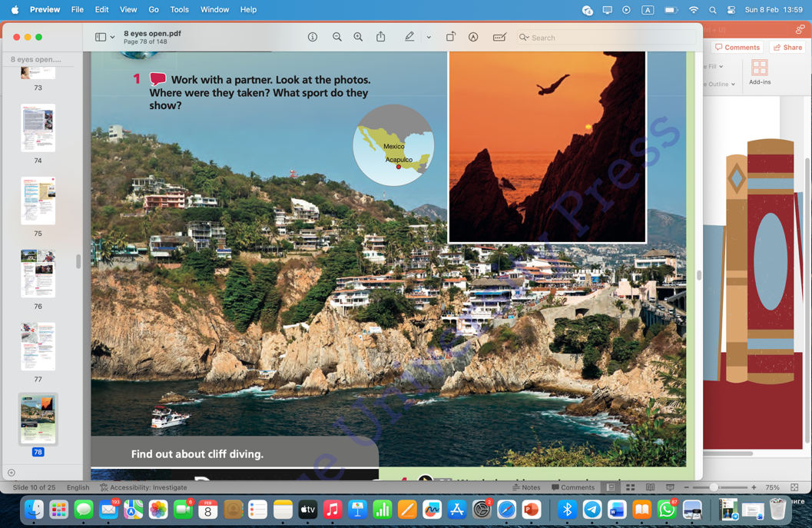Share the PDF via share icon
The height and width of the screenshot is (528, 812).
(x=380, y=37)
